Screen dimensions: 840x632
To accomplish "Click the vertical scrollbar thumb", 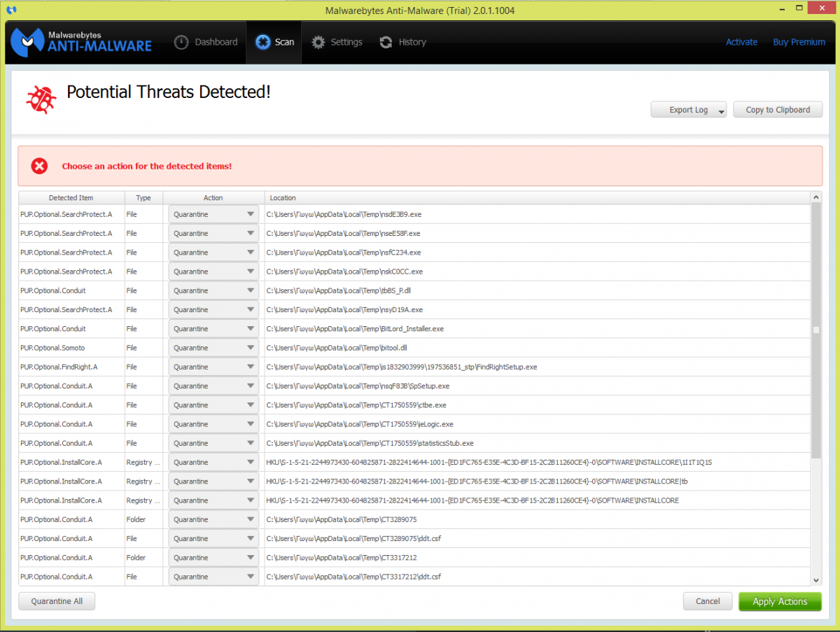I will click(x=816, y=331).
